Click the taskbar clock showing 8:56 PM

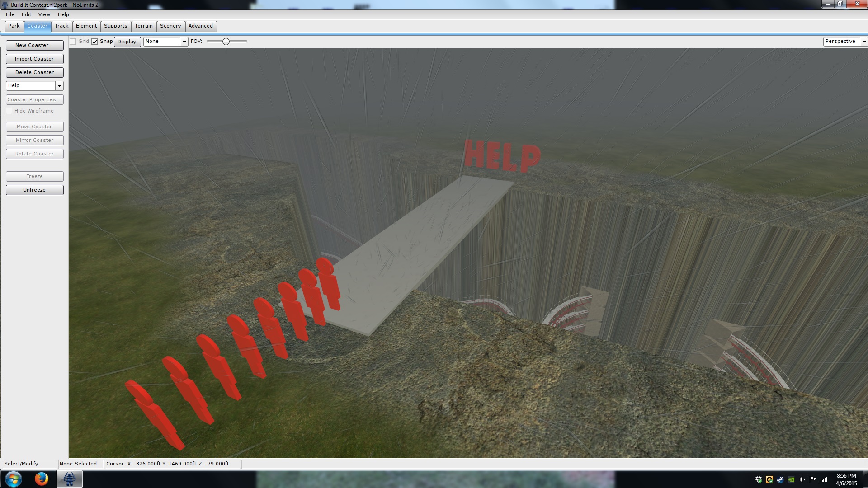(x=846, y=479)
